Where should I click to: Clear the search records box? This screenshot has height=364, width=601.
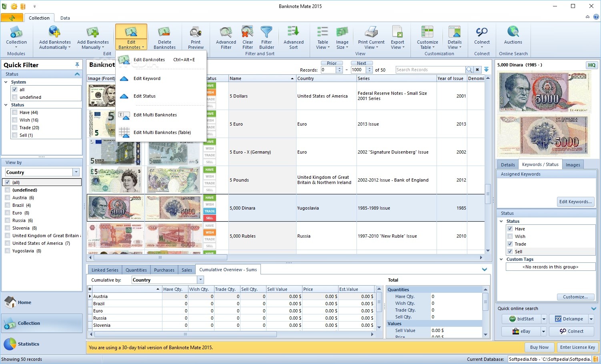click(x=477, y=70)
